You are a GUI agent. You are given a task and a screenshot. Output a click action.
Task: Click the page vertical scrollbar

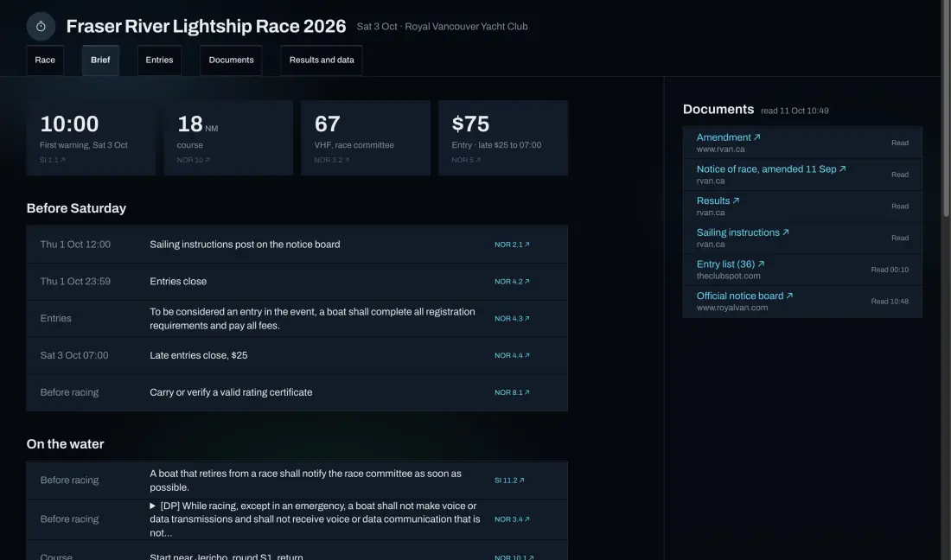(946, 108)
